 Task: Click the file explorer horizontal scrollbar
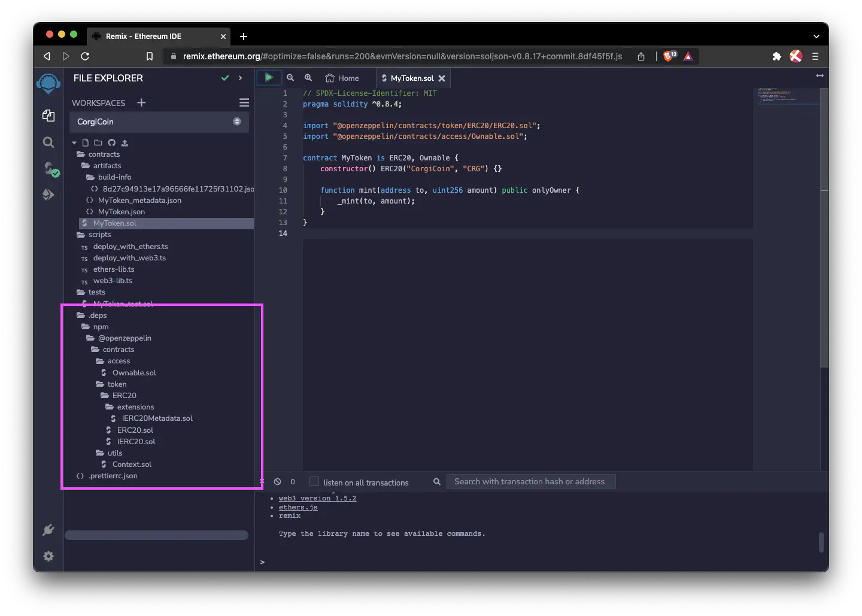pyautogui.click(x=156, y=535)
